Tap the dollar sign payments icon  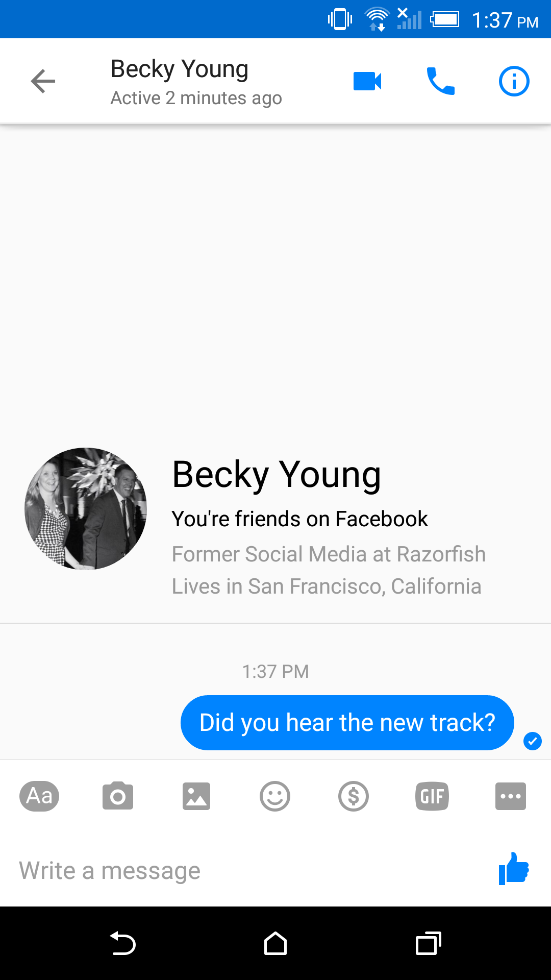(x=354, y=796)
